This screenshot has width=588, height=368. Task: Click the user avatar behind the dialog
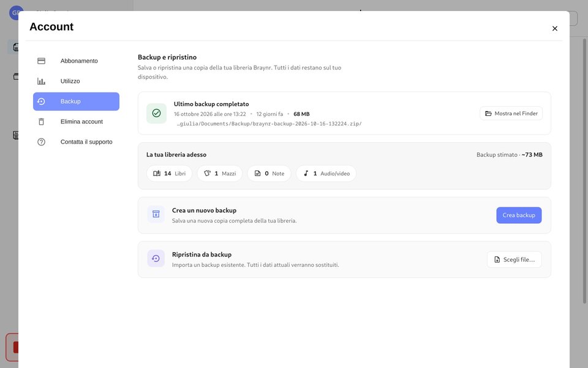(16, 12)
